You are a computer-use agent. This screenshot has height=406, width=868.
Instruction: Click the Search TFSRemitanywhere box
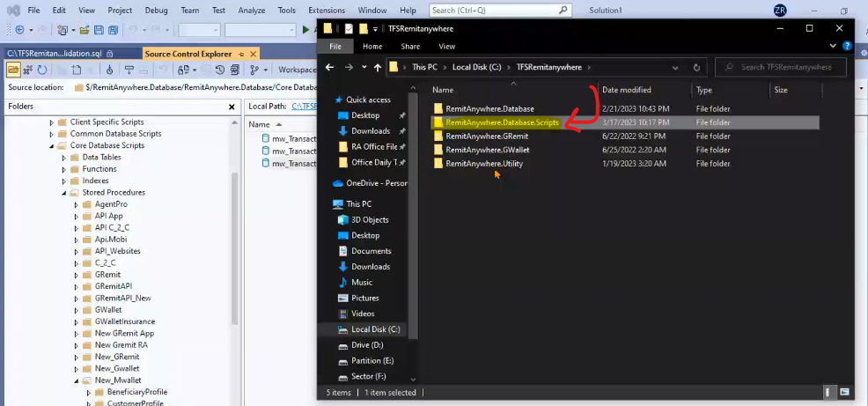point(781,67)
